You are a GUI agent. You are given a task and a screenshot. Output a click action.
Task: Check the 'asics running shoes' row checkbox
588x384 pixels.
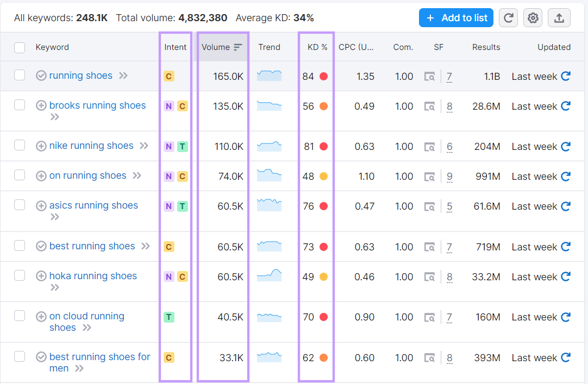[20, 205]
